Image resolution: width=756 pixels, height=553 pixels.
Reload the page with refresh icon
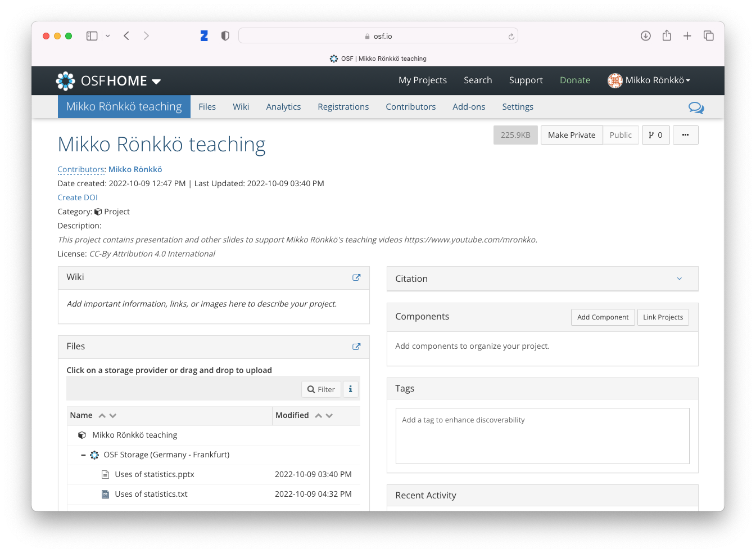[x=511, y=37]
